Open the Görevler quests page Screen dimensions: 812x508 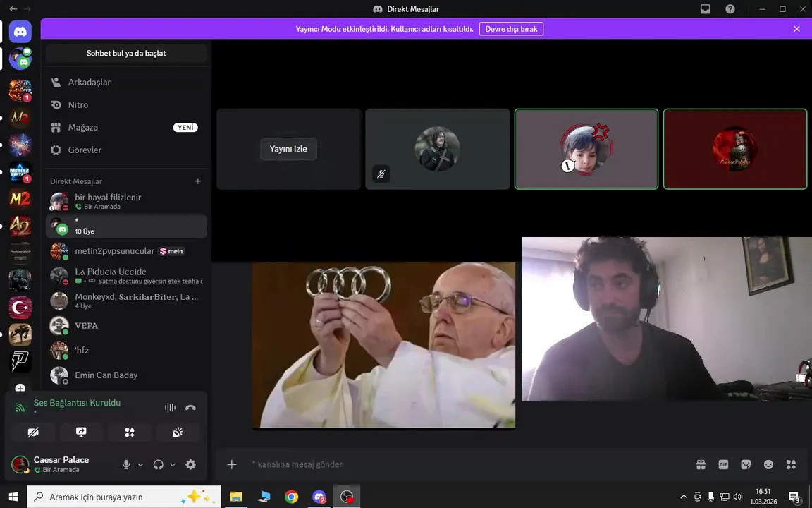[x=126, y=150]
